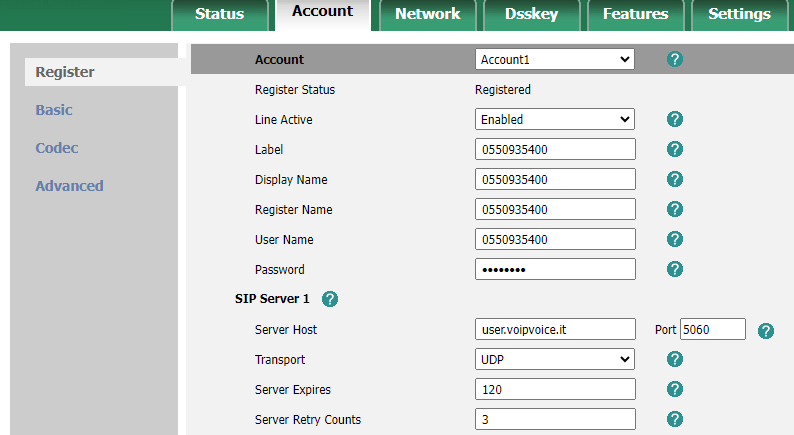Open the Settings tab
Image resolution: width=794 pixels, height=435 pixels.
(739, 15)
